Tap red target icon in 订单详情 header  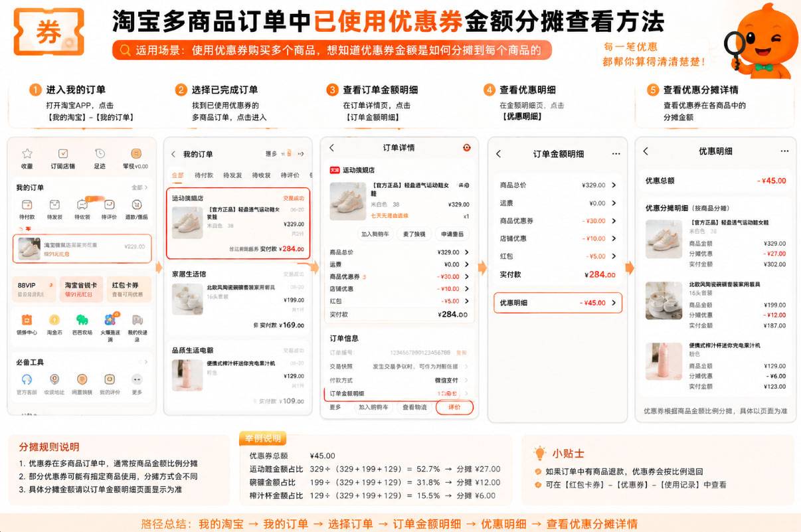[466, 147]
